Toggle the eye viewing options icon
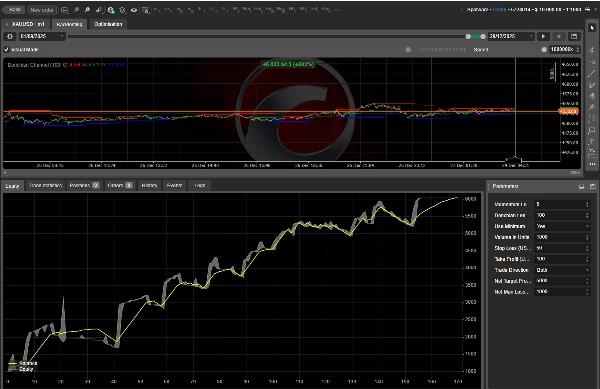This screenshot has width=600, height=389. click(134, 10)
